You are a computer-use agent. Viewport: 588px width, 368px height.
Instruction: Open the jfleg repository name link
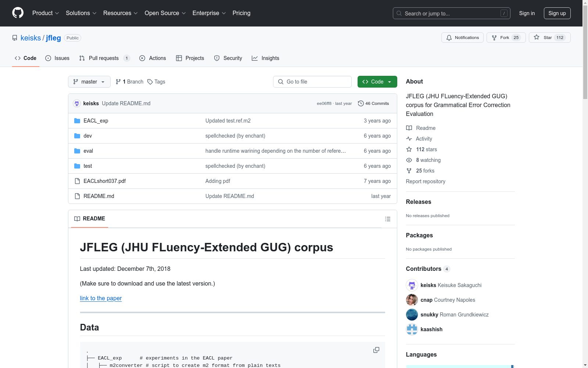click(53, 38)
